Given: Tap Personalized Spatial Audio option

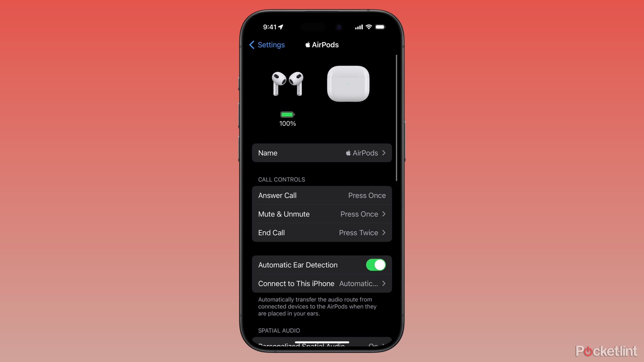Looking at the screenshot, I should coord(322,344).
